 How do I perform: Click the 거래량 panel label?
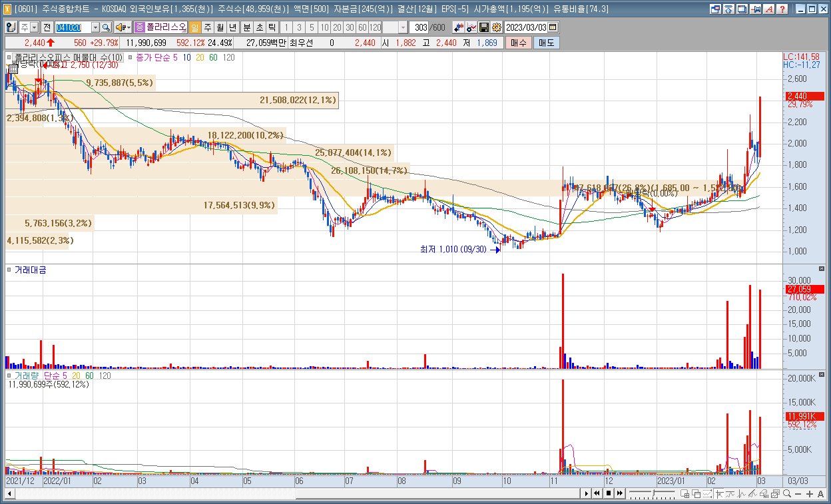pos(27,376)
